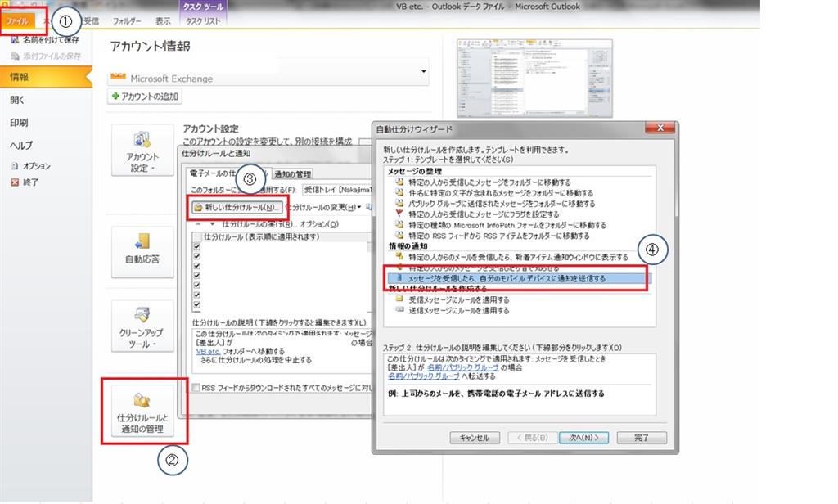Viewport: 838px width, 504px height.
Task: Click the 完了 button in the wizard
Action: coord(642,438)
